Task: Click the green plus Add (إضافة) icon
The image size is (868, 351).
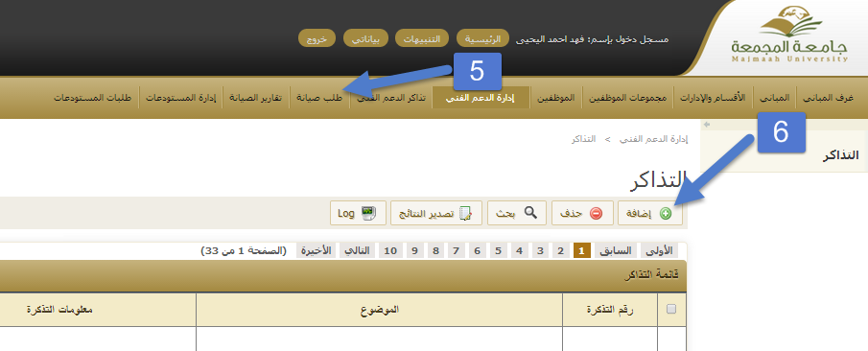Action: [x=666, y=213]
